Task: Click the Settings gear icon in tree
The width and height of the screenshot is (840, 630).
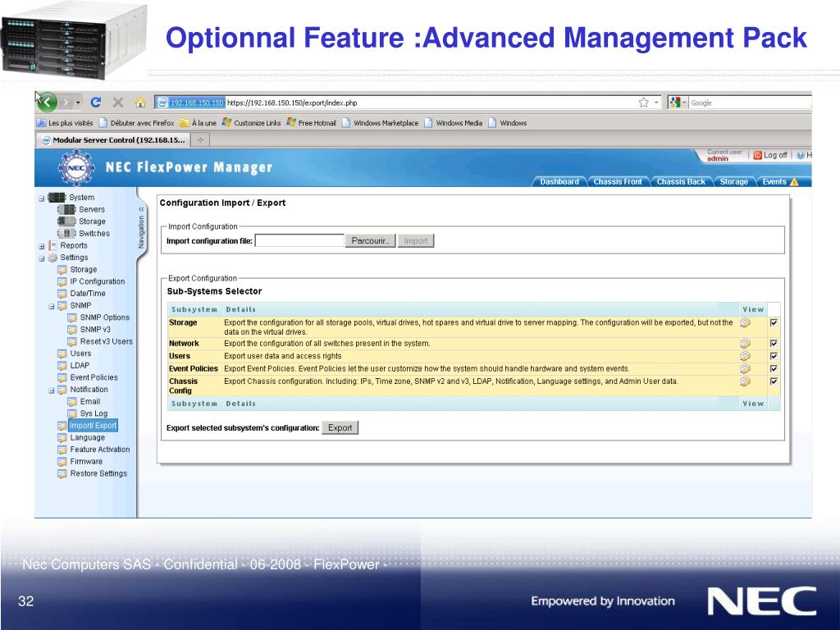Action: (52, 258)
